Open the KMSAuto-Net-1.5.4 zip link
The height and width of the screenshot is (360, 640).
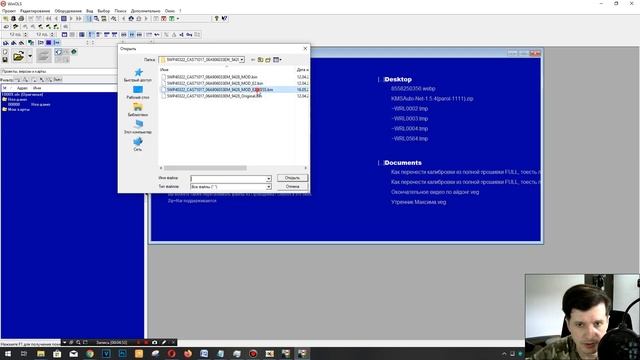tap(432, 98)
